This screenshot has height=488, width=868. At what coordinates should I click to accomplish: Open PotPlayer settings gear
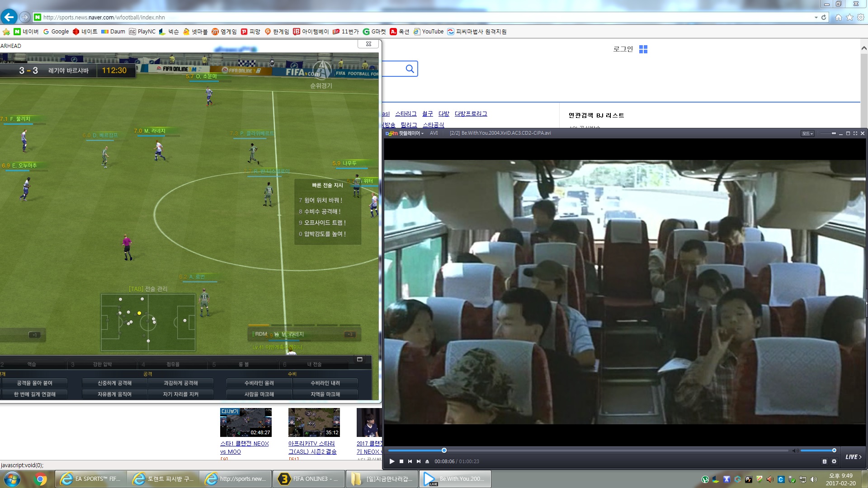(834, 461)
